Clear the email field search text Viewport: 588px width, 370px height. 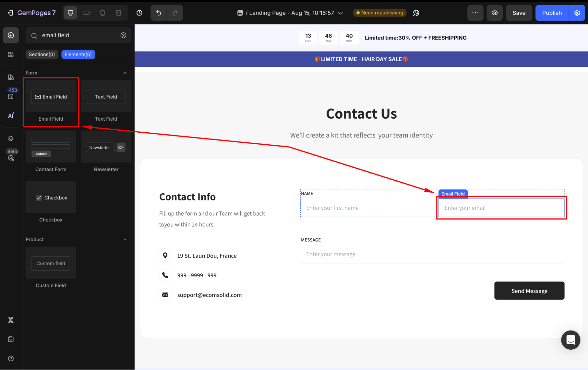tap(123, 35)
